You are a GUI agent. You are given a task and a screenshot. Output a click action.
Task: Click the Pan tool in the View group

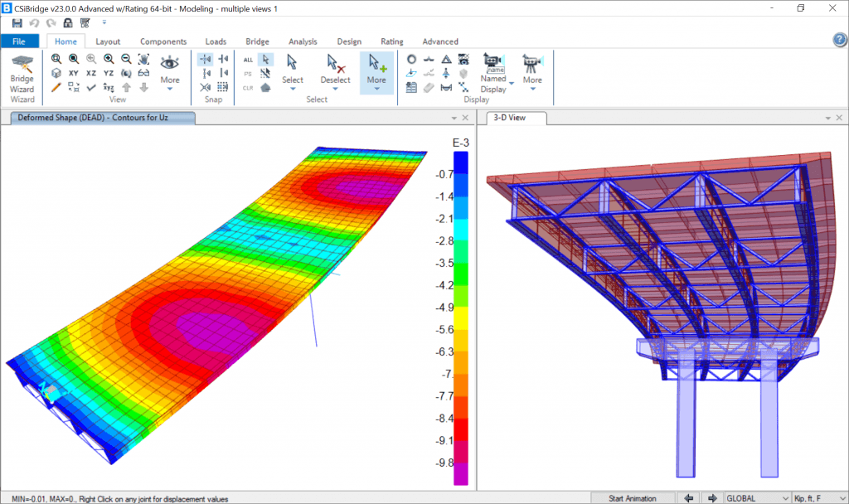(x=143, y=59)
